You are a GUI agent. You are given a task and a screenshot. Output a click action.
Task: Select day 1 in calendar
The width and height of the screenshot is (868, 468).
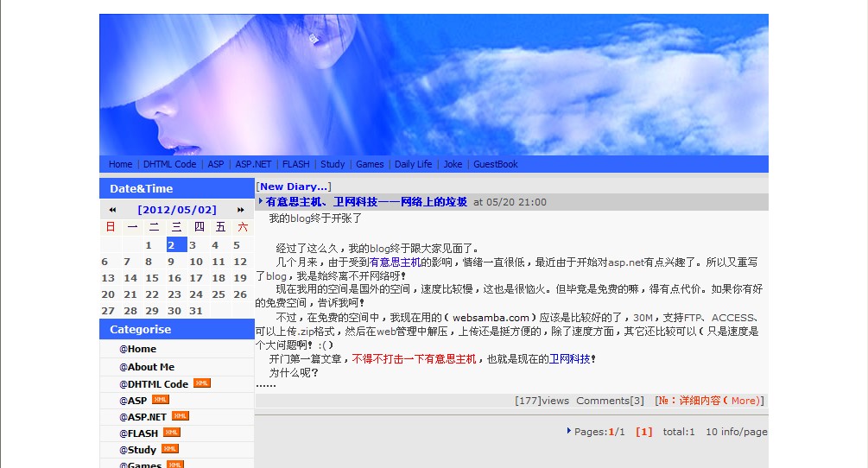tap(149, 245)
